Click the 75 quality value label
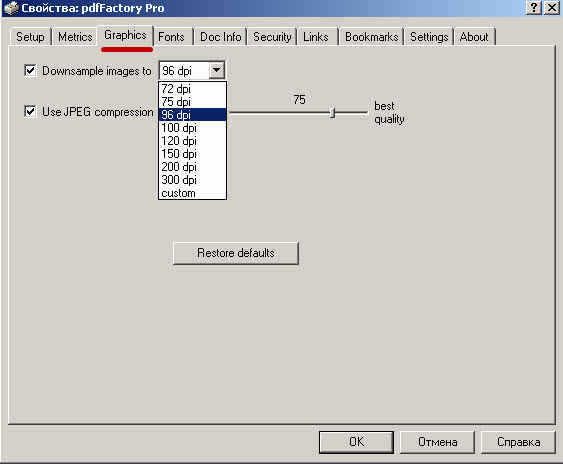Screen dimensions: 563x464 tap(299, 99)
